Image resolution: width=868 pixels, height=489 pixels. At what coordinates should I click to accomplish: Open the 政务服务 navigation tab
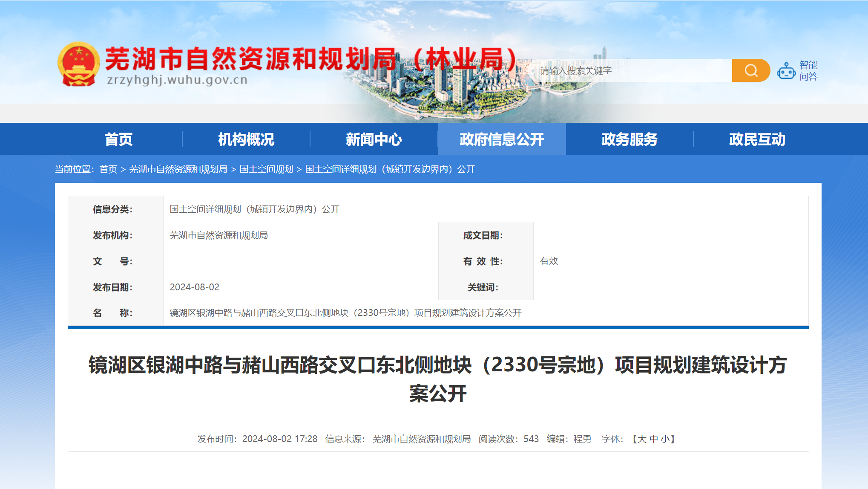(629, 139)
